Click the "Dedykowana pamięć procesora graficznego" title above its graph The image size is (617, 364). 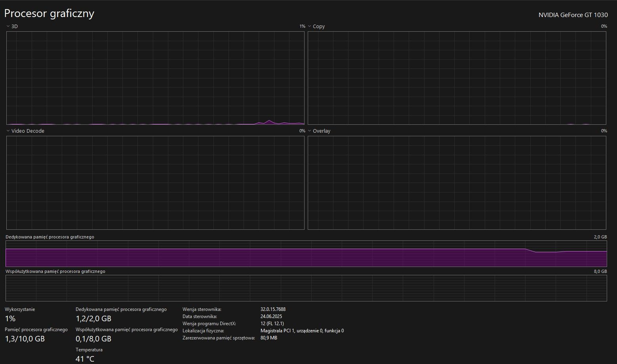[50, 237]
